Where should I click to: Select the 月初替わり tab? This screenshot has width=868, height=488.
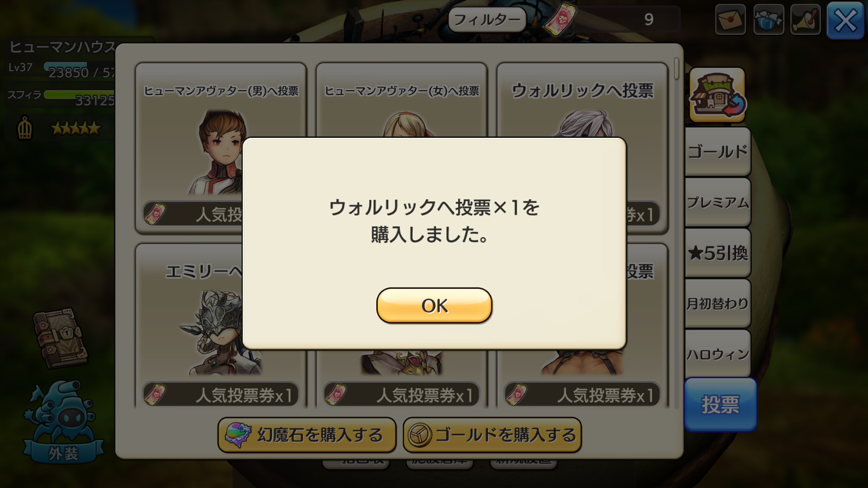tap(718, 303)
